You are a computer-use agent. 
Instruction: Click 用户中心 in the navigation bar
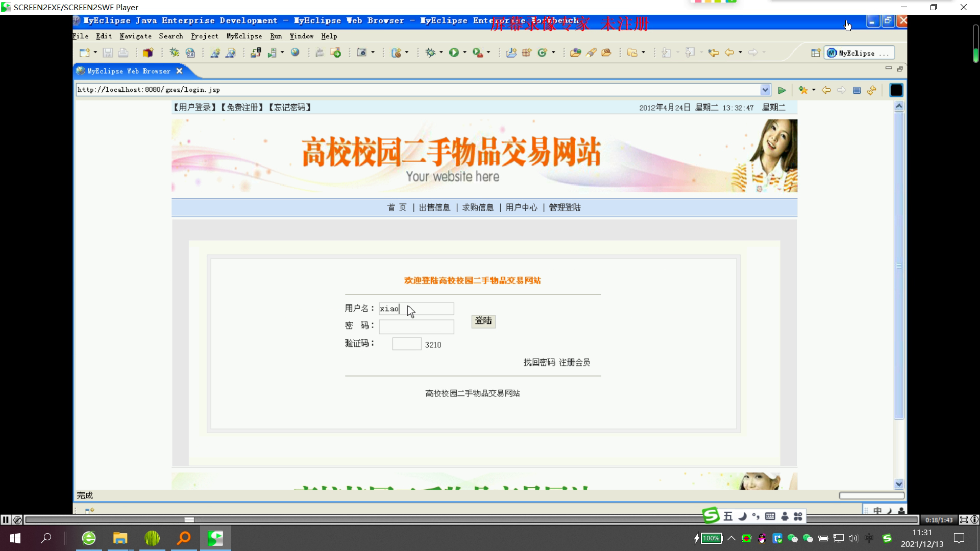tap(521, 208)
